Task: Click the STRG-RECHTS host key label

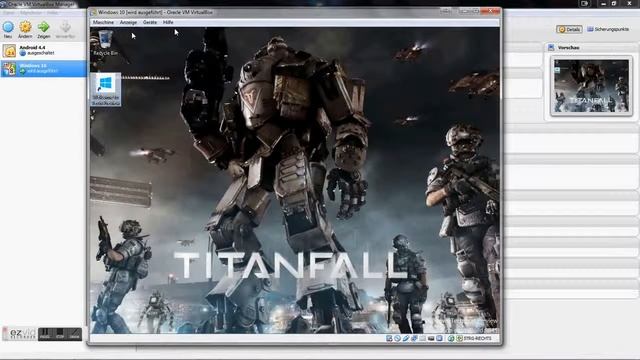Action: [478, 338]
